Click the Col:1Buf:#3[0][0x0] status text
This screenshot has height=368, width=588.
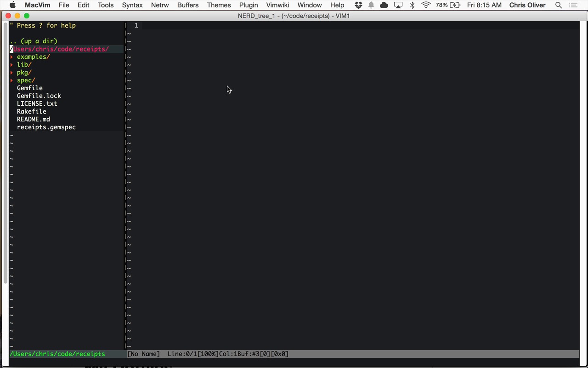pos(254,354)
